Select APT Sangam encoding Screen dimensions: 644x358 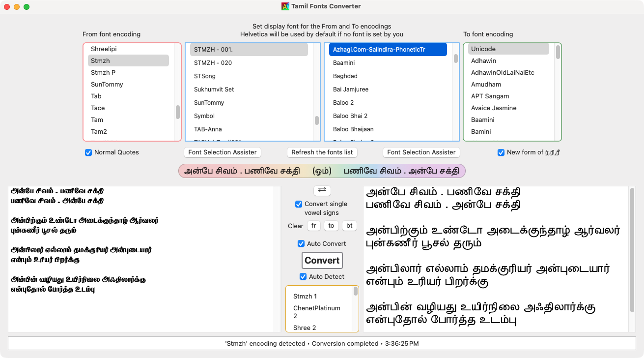tap(508, 96)
